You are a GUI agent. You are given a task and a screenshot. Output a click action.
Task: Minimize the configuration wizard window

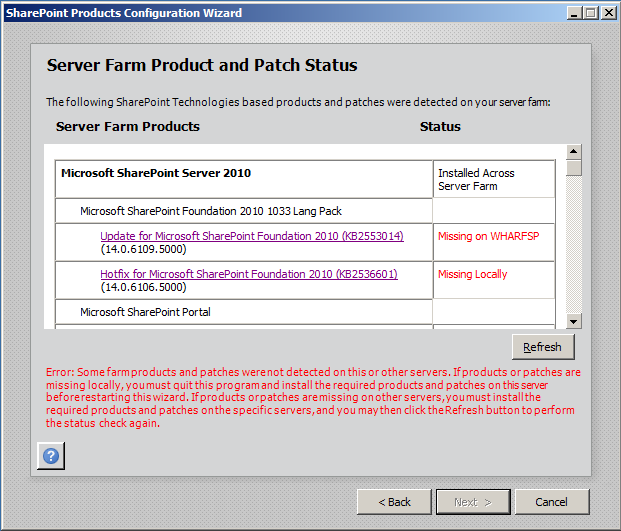(x=575, y=12)
